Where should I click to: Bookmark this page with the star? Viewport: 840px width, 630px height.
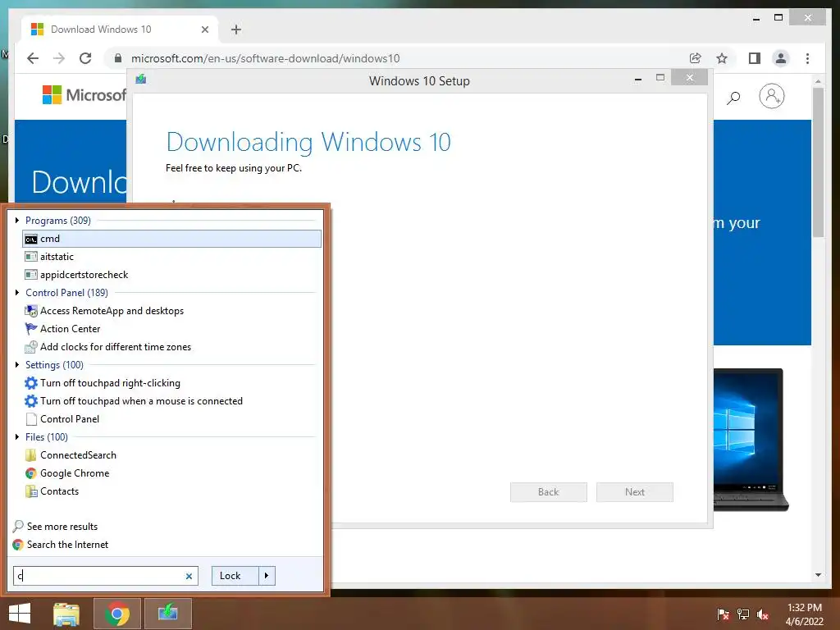coord(722,58)
